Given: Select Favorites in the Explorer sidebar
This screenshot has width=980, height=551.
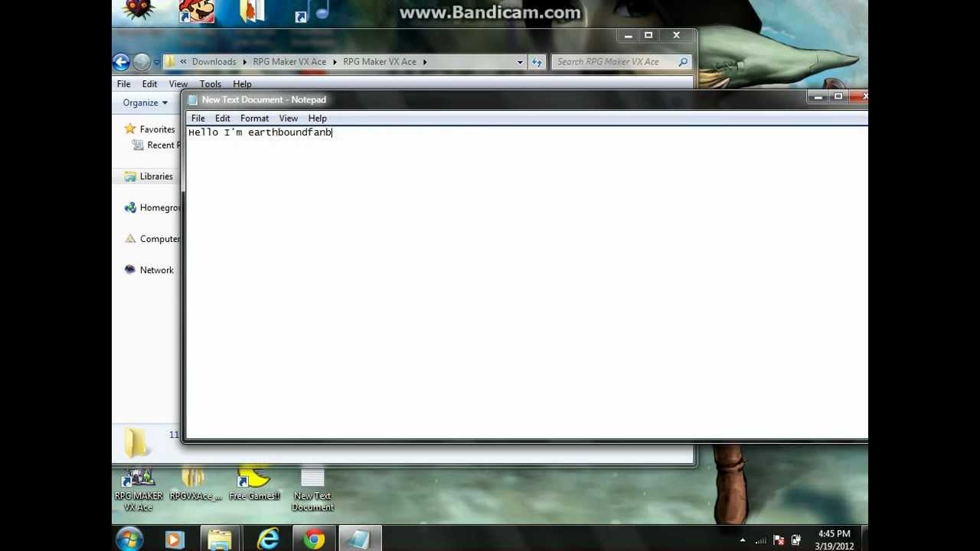Looking at the screenshot, I should (x=157, y=130).
